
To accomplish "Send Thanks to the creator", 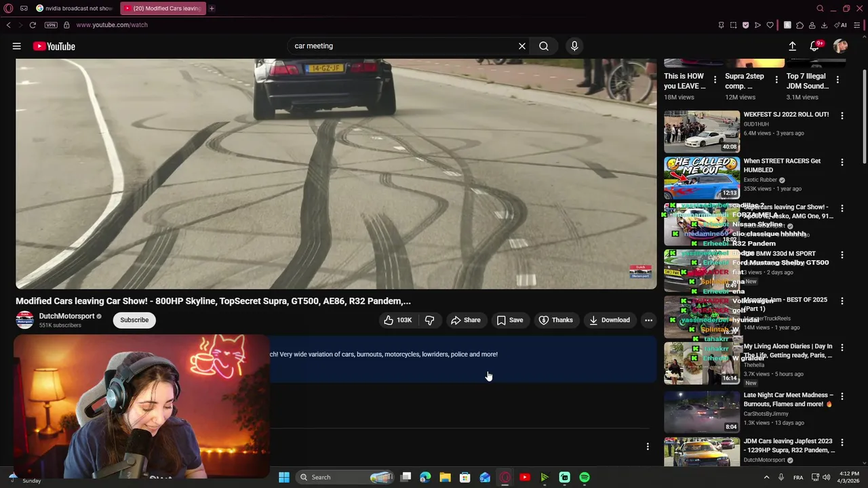I will 556,320.
